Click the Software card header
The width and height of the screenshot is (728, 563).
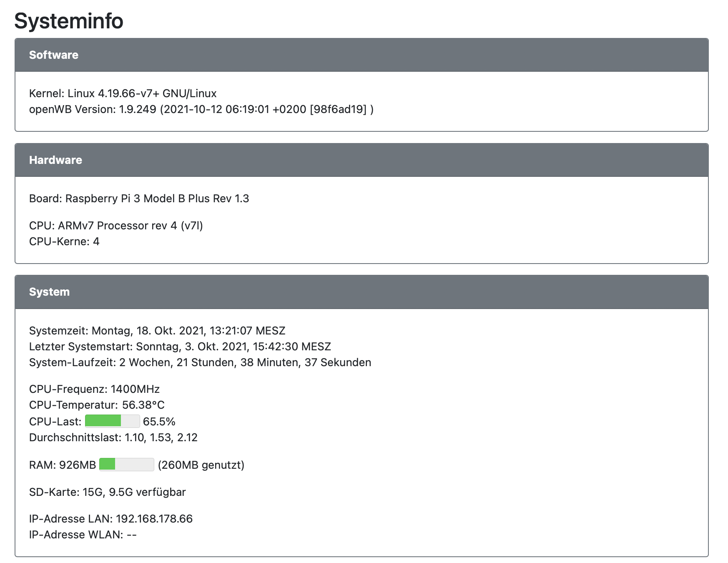(361, 55)
